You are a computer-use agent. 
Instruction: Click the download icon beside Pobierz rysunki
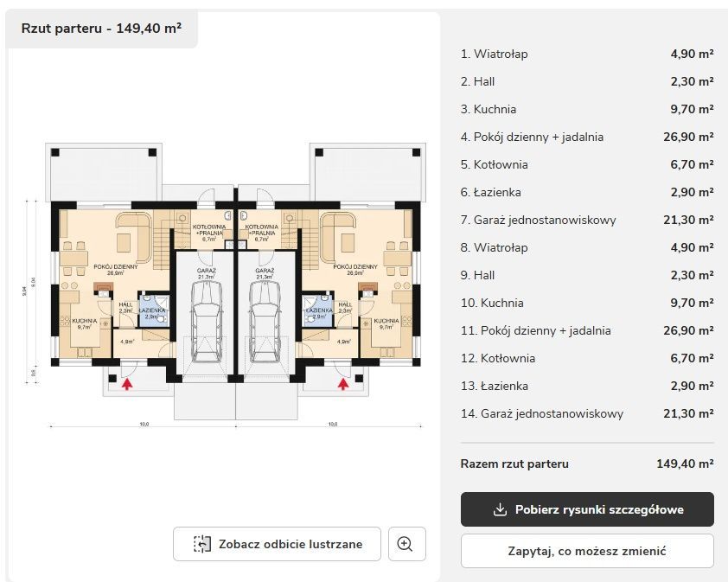click(500, 509)
